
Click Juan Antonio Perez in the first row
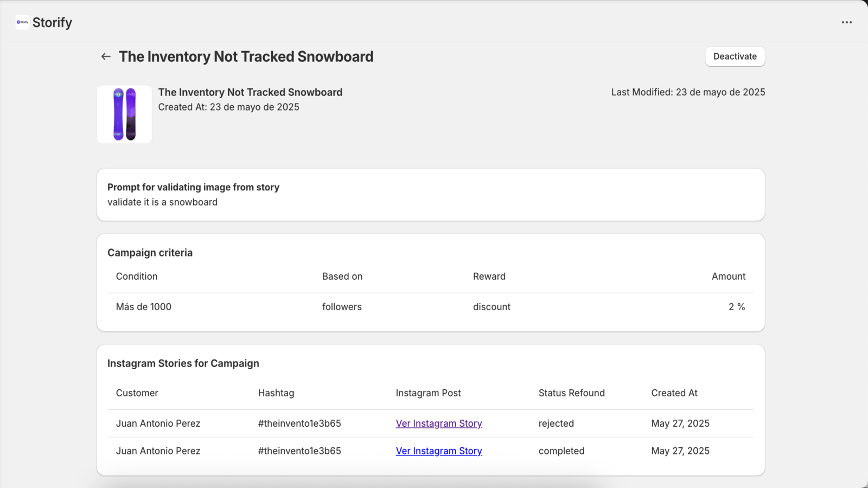[x=158, y=423]
